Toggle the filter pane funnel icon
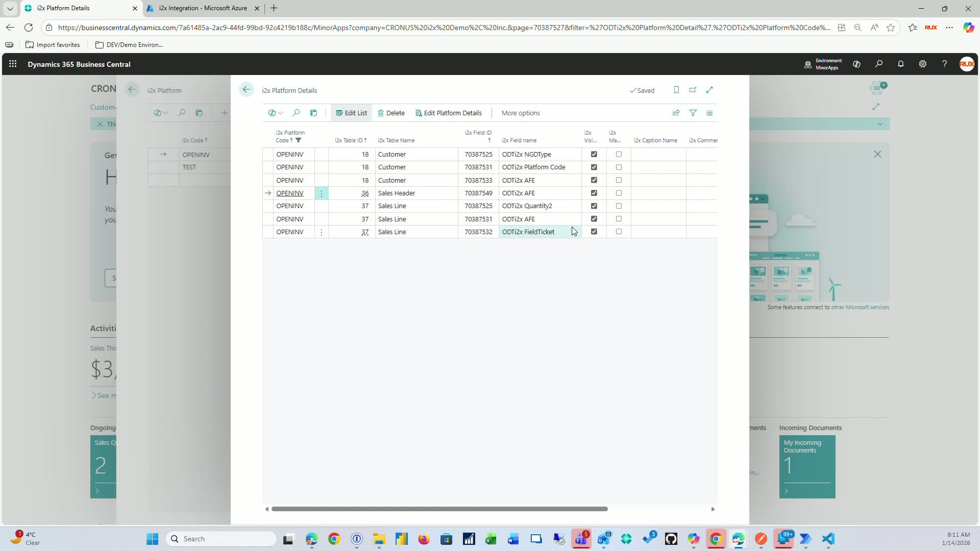980x551 pixels. (x=693, y=113)
